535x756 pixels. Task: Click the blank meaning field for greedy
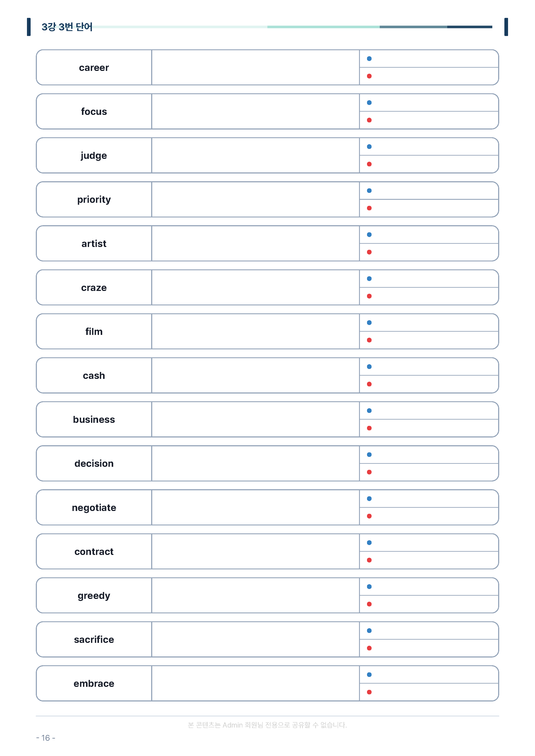pyautogui.click(x=255, y=595)
